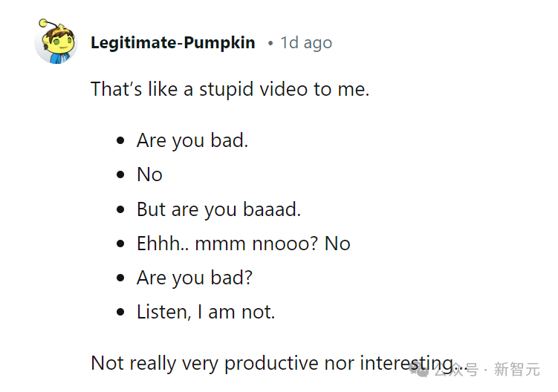Click the 新智元 watermark text
This screenshot has height=392, width=558.
pyautogui.click(x=516, y=369)
